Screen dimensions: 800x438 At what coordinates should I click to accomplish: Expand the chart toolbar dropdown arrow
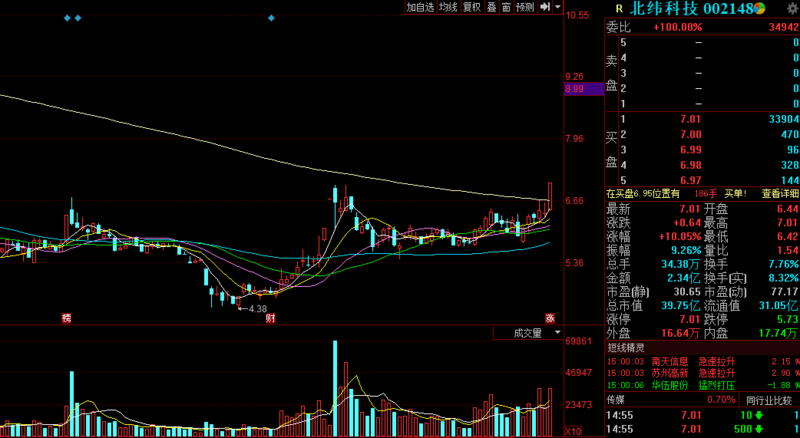[x=557, y=7]
